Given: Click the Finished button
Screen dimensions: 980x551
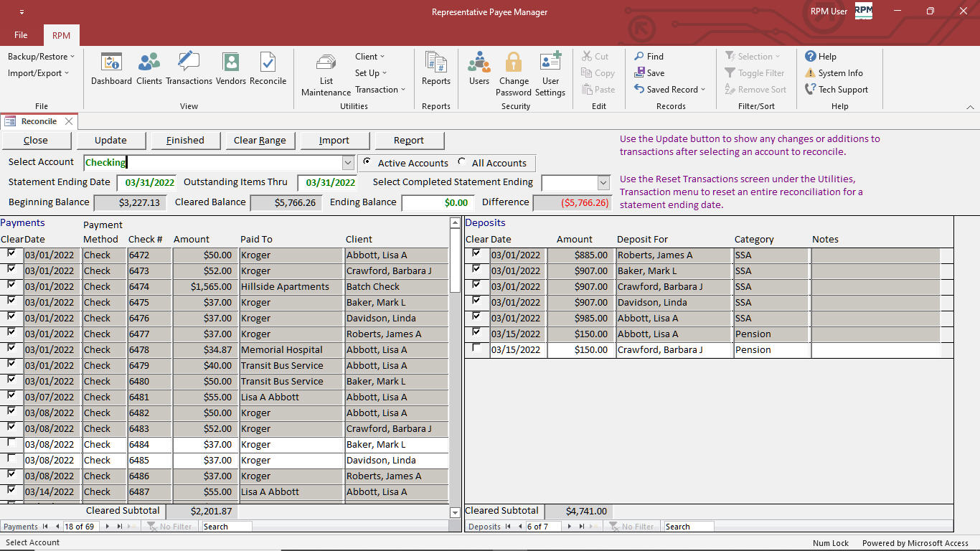Looking at the screenshot, I should click(x=185, y=141).
